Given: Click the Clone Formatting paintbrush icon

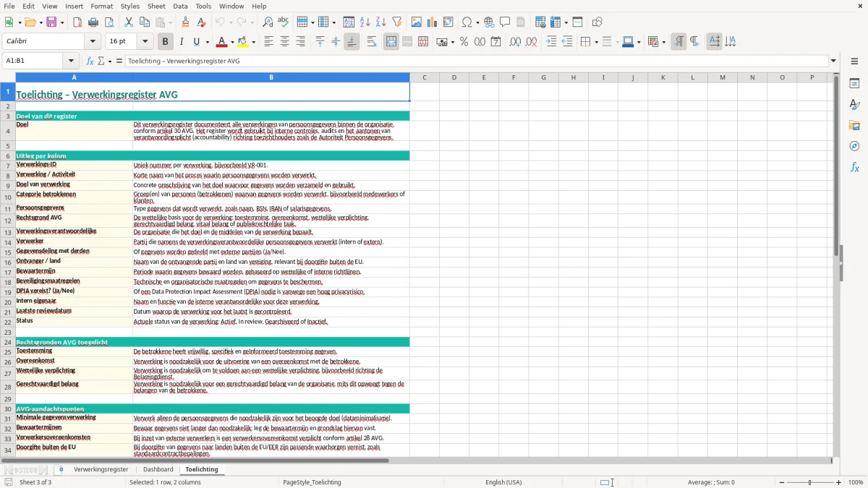Looking at the screenshot, I should point(185,22).
